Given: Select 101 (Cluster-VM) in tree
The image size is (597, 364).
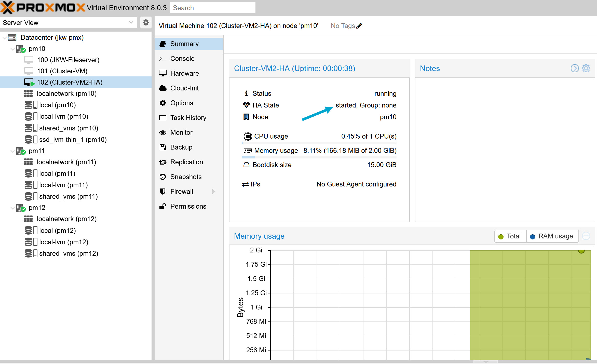Looking at the screenshot, I should (62, 71).
